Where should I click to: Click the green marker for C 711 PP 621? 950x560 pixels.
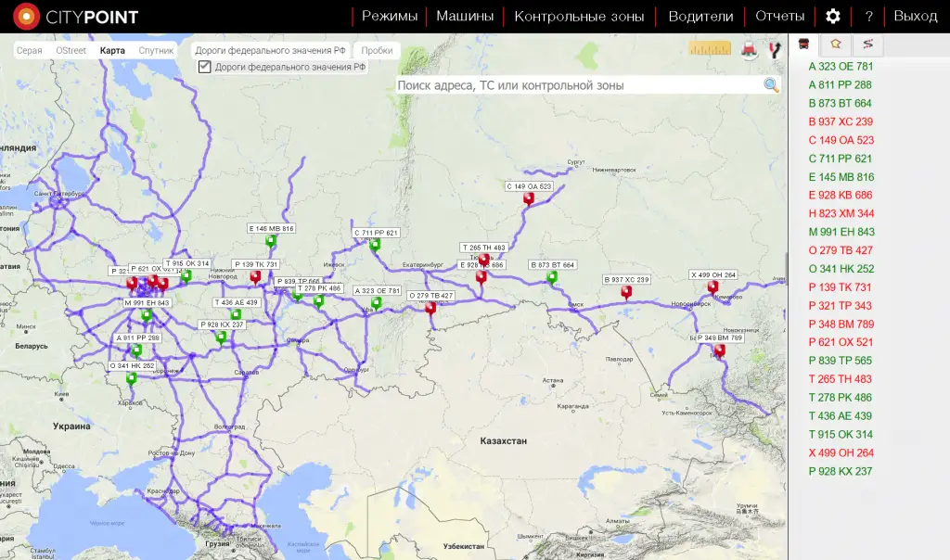(x=375, y=245)
